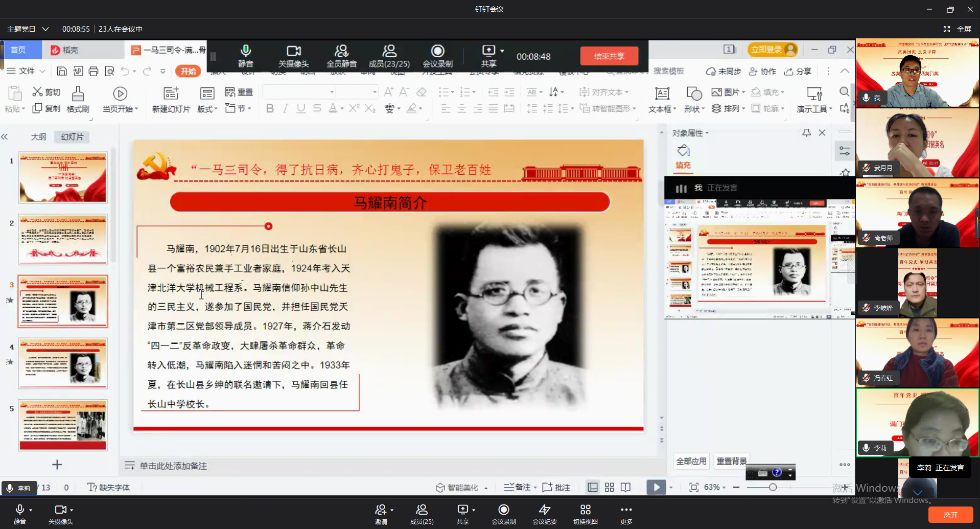Click 单击此处添加备注 notes field
Screen dimensions: 980x529
pos(173,466)
